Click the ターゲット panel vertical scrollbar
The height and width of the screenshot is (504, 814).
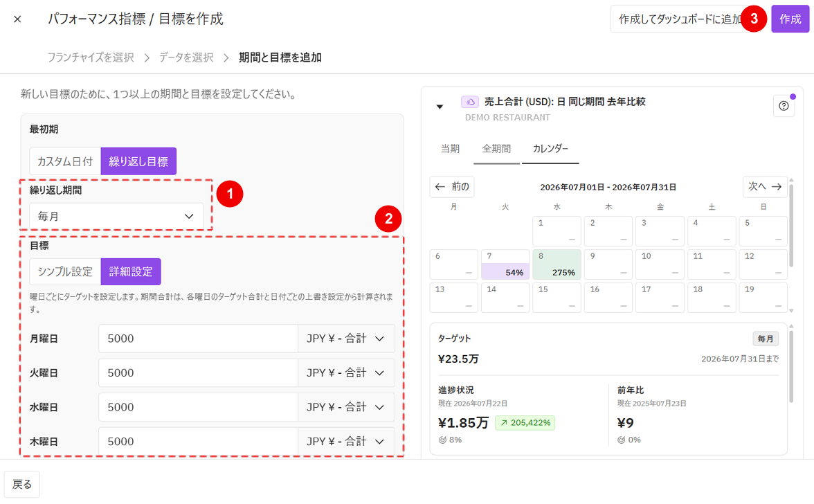point(791,366)
